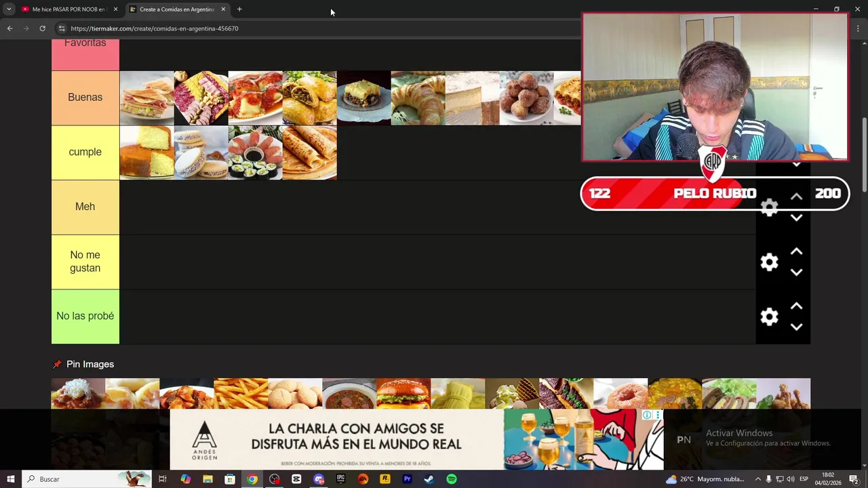
Task: Move No me gustan tier up
Action: (x=797, y=251)
